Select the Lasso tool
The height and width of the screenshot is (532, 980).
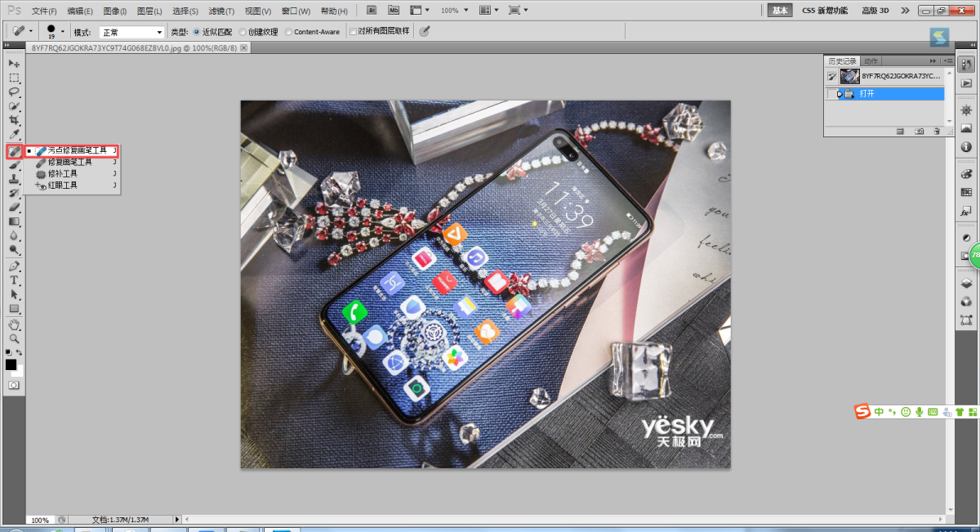(14, 92)
